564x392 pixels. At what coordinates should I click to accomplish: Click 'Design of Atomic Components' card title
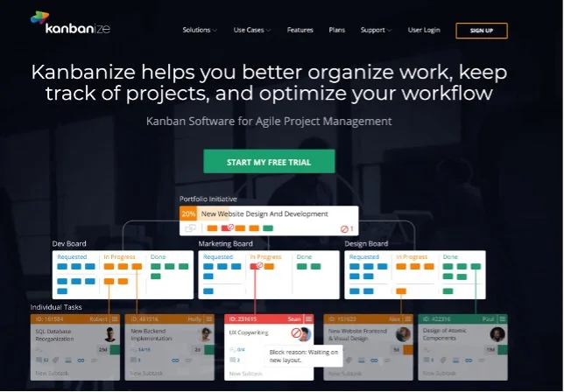coord(445,334)
